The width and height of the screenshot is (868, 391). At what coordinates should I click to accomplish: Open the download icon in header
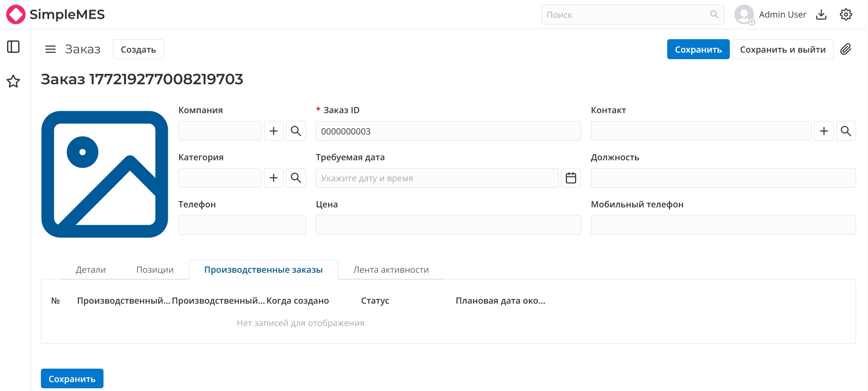coord(821,14)
